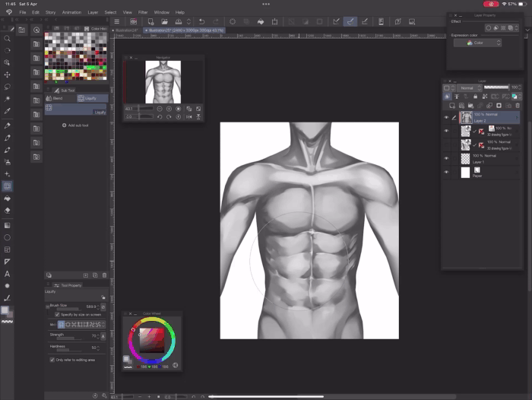Flip view horizontally in Navigator panel
This screenshot has width=532, height=400.
tap(188, 116)
